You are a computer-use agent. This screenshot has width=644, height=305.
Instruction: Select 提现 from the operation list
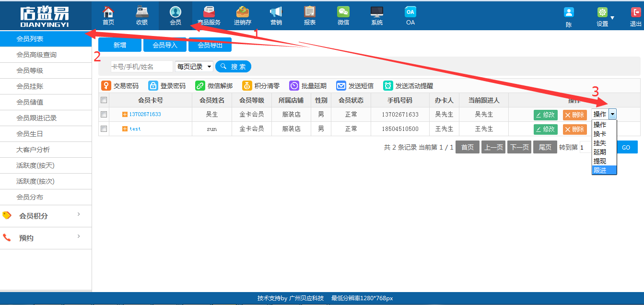click(604, 161)
